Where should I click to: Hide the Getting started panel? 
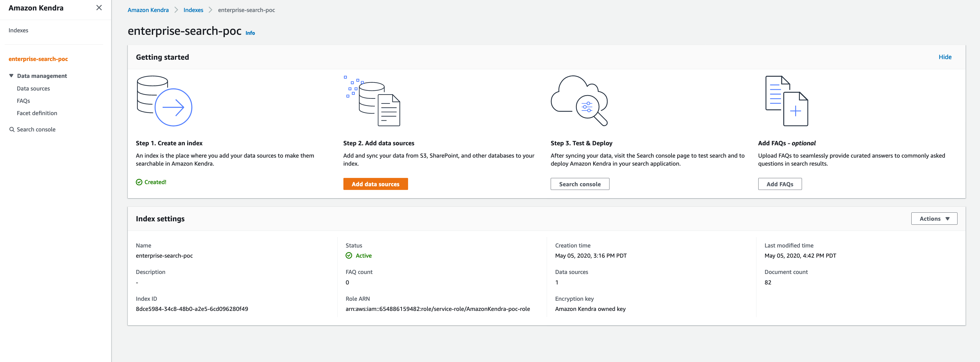click(x=945, y=57)
